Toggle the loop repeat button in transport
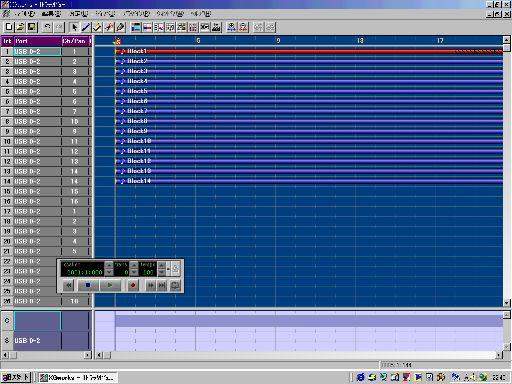Screen dimensions: 512x384 tap(175, 285)
